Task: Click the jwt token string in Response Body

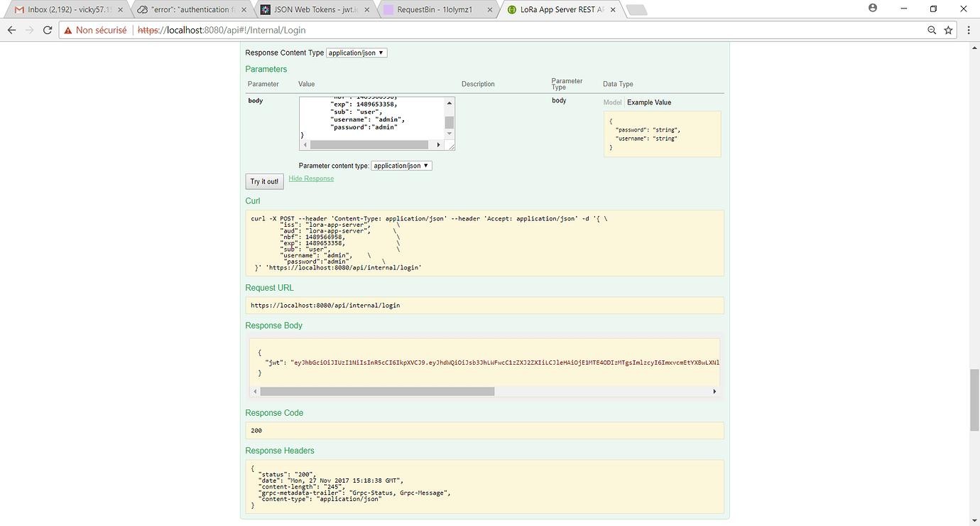Action: [x=505, y=363]
